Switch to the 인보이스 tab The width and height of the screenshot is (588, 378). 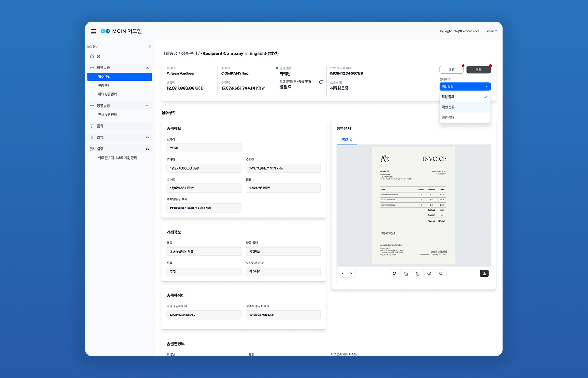point(347,139)
